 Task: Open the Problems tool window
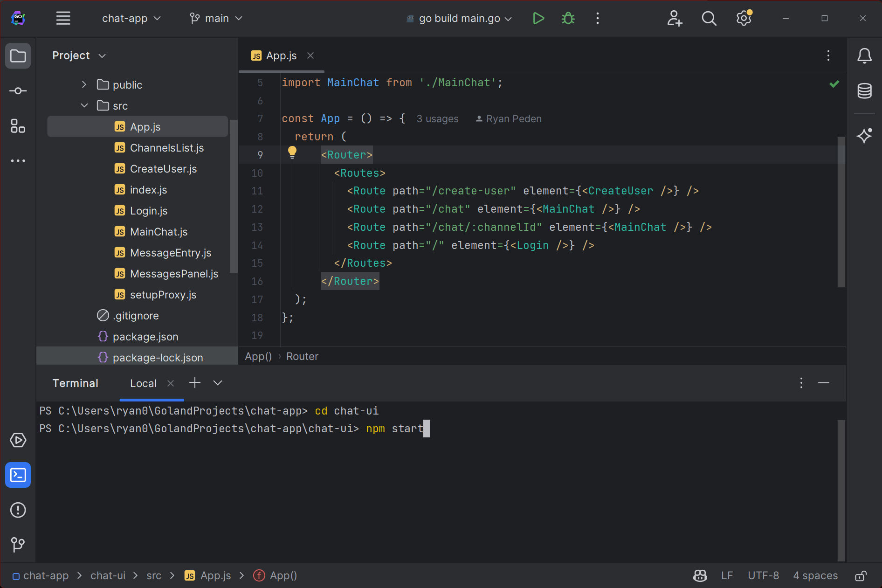18,510
